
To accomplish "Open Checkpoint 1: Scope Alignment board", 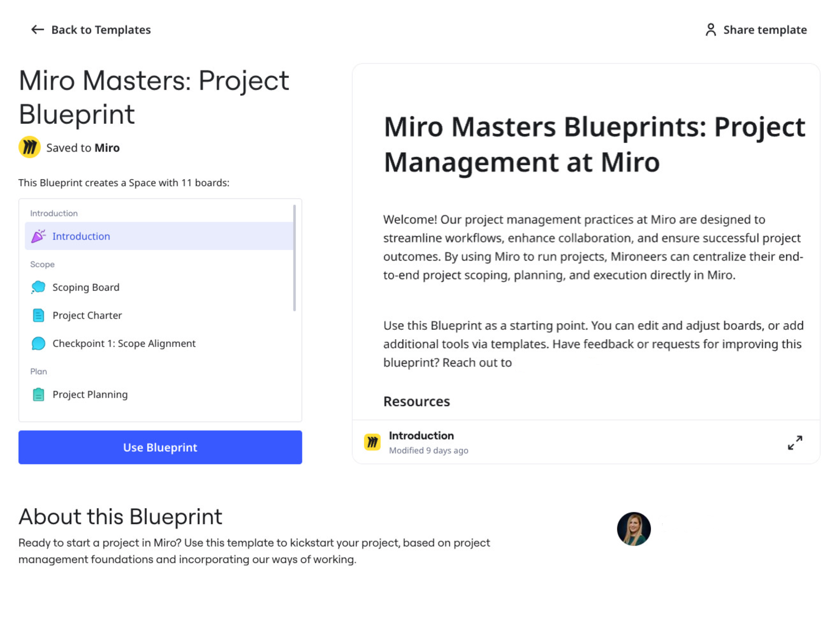I will click(x=124, y=343).
